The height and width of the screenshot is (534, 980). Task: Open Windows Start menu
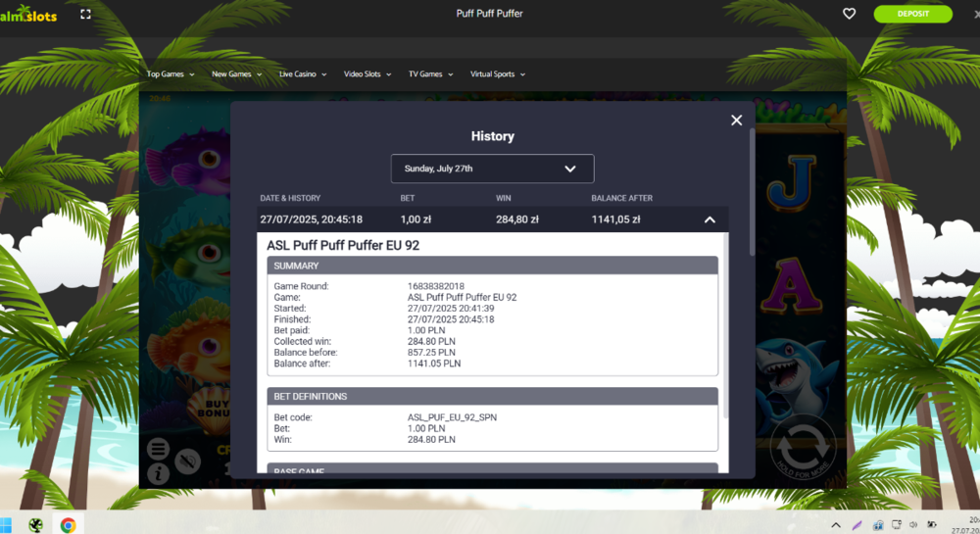[5, 525]
